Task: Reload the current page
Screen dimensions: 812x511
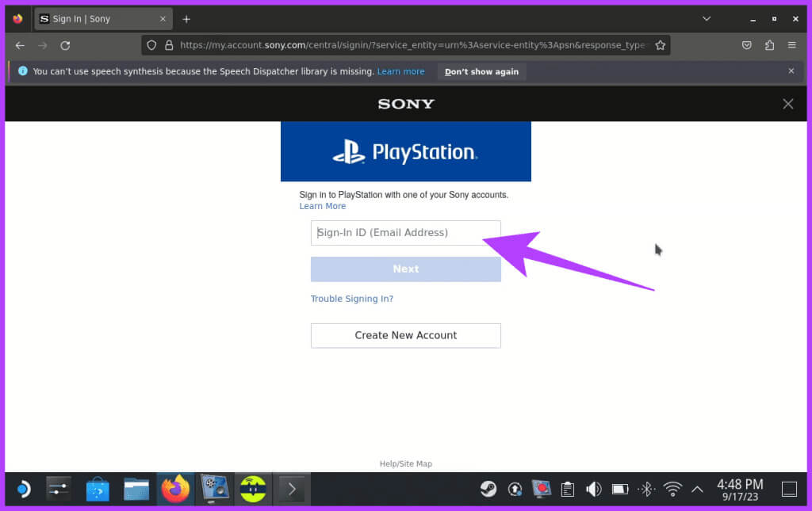Action: point(65,45)
